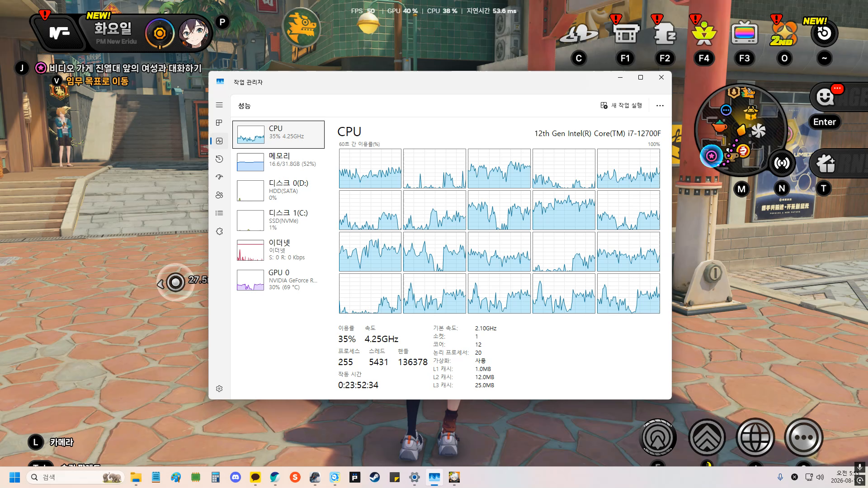Click the 136378 handles value
This screenshot has height=488, width=868.
(413, 362)
